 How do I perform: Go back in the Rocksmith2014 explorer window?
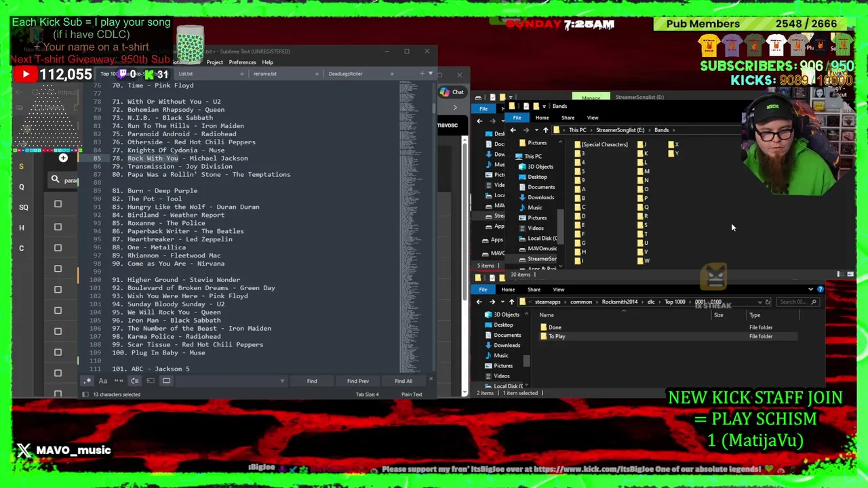click(479, 302)
